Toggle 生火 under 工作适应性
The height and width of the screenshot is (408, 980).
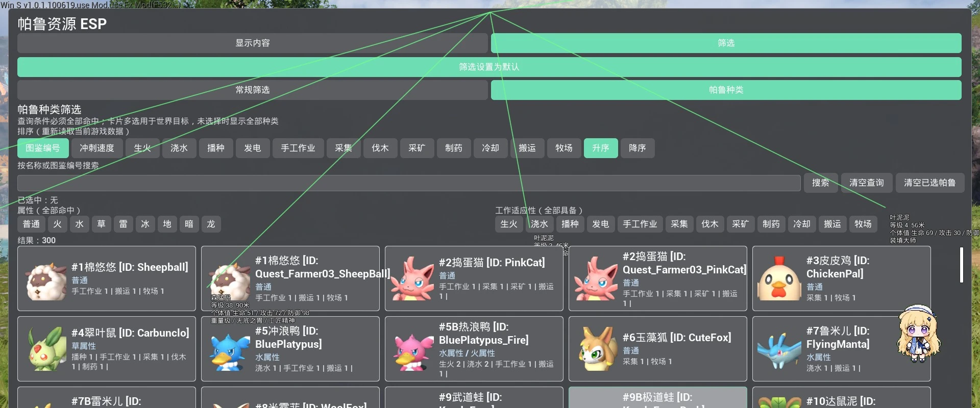509,224
